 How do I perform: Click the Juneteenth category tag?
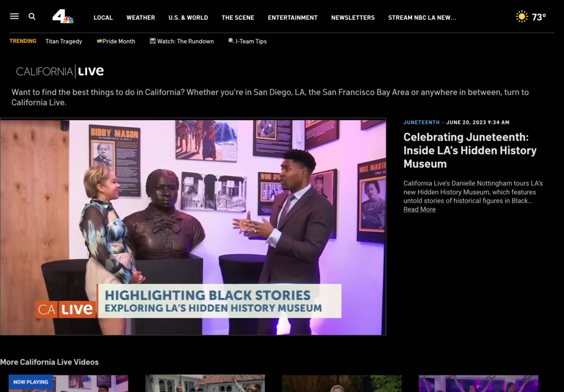point(421,123)
